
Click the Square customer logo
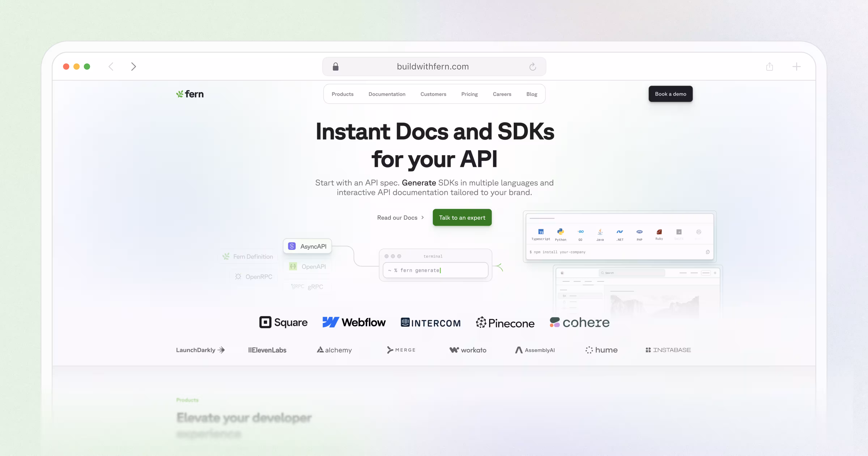(x=283, y=322)
